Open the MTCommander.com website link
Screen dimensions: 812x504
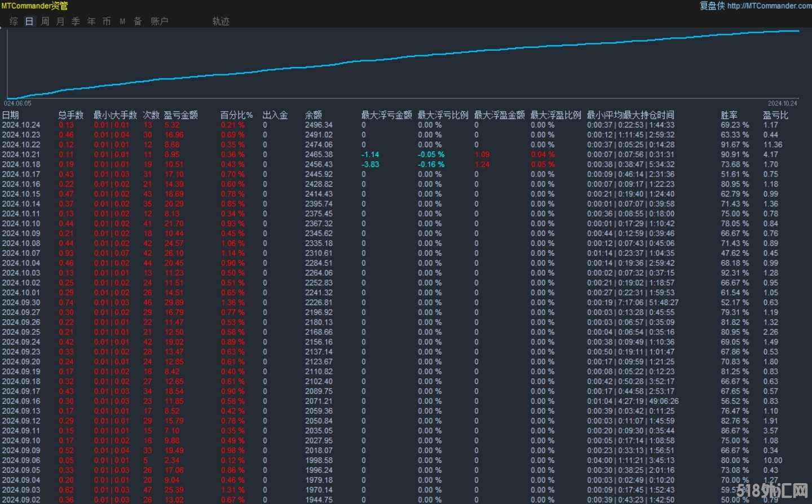769,6
